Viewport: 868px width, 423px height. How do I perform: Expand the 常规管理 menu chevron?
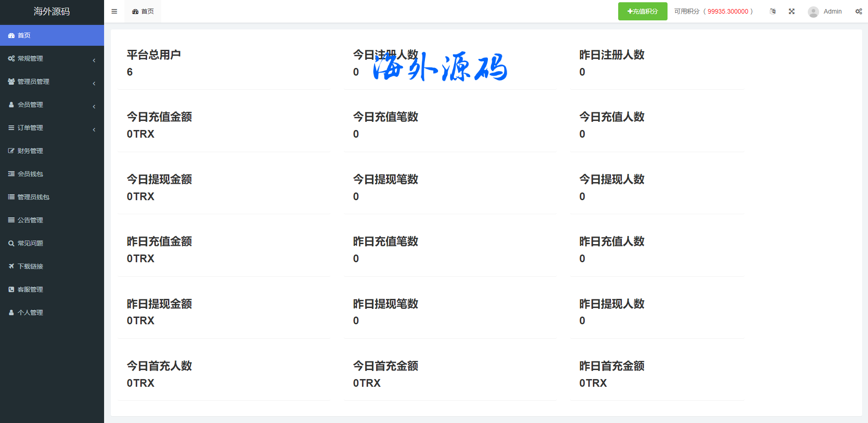coord(94,60)
